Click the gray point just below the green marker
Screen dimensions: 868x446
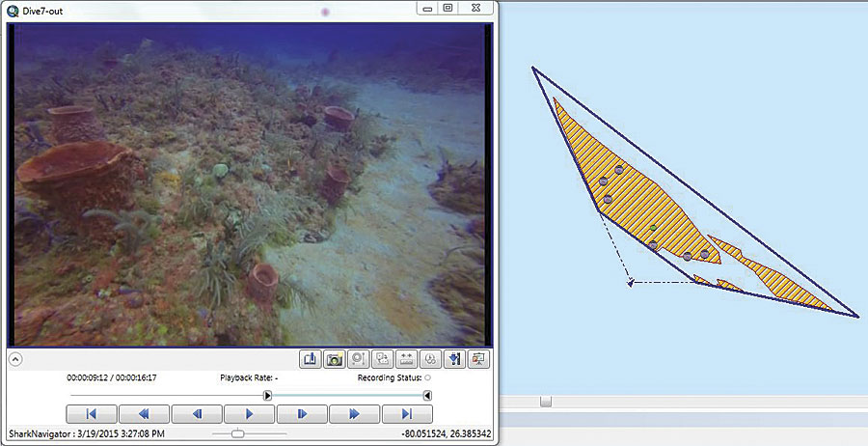pyautogui.click(x=653, y=244)
